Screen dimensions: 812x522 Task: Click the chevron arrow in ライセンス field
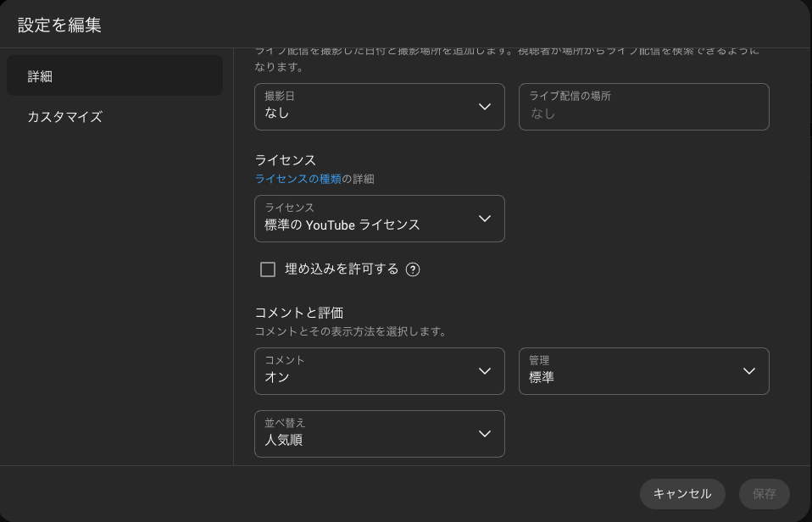(485, 219)
